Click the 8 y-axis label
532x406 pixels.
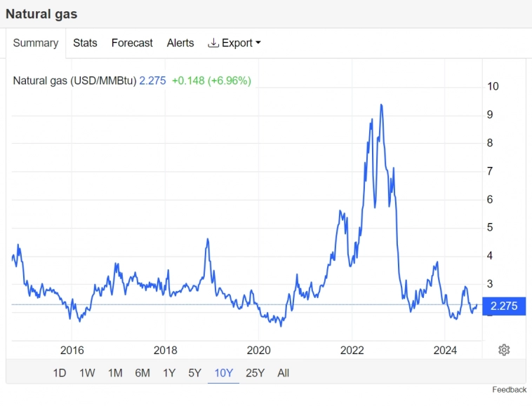point(490,142)
